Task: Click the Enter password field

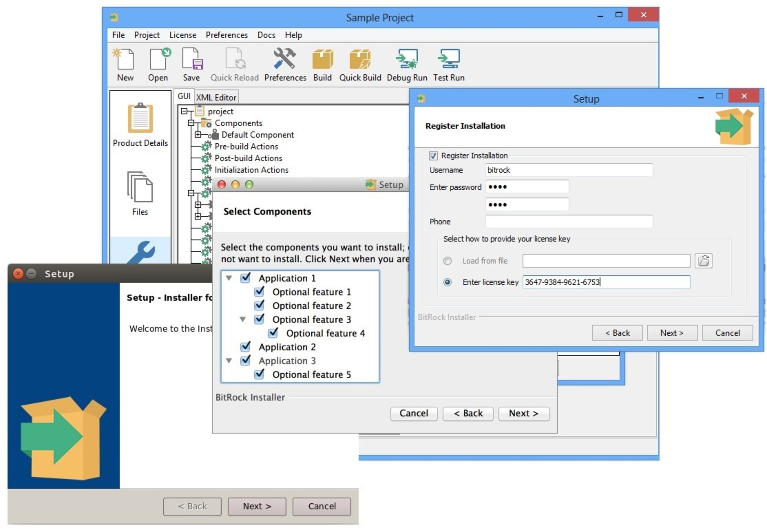Action: point(527,187)
